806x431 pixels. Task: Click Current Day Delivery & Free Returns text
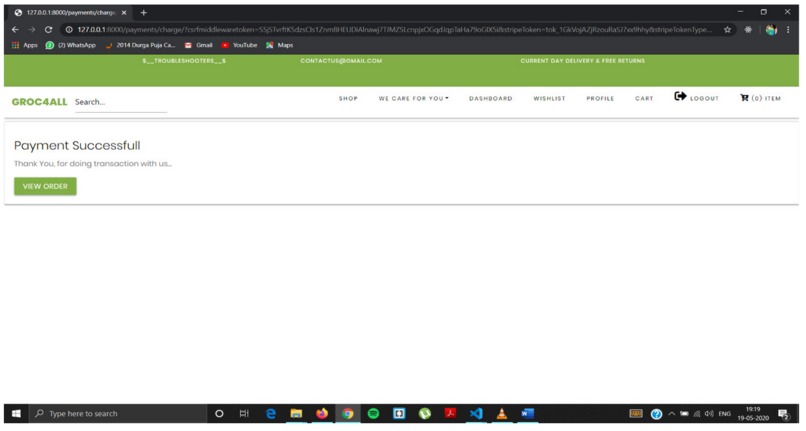coord(582,61)
